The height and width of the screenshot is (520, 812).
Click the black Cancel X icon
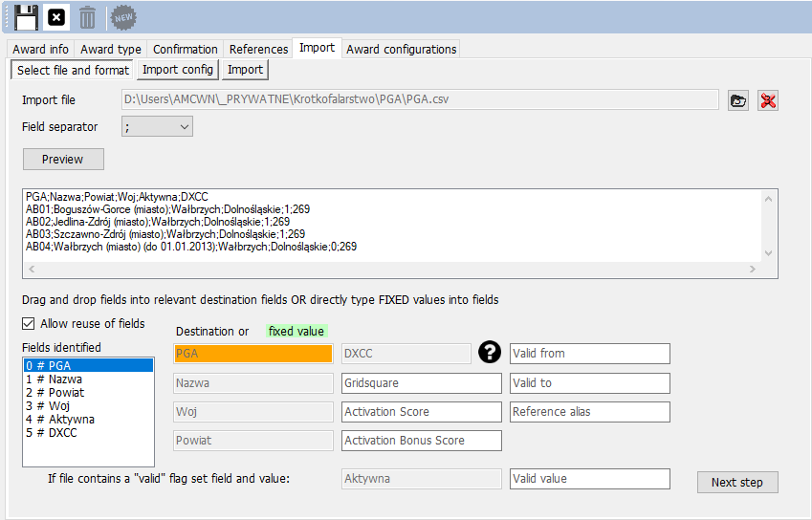click(x=55, y=17)
